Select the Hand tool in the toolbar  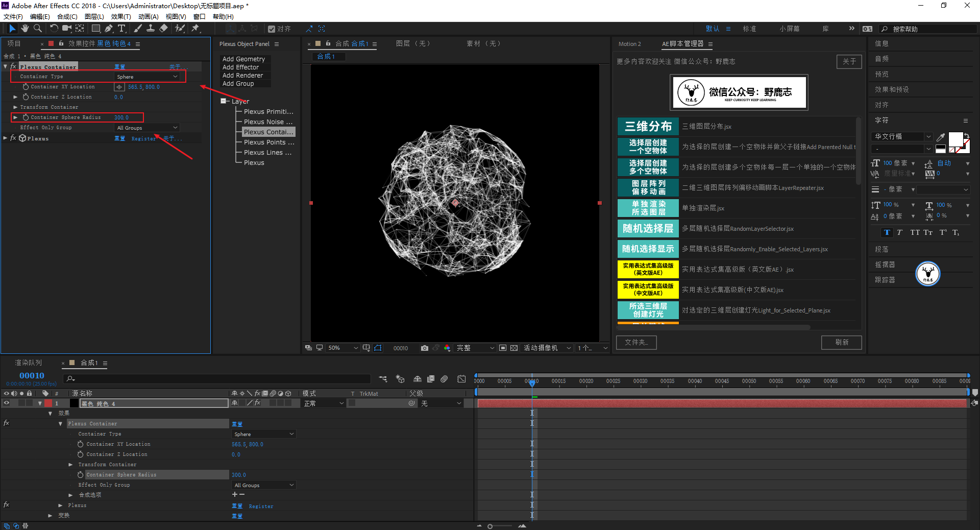24,29
